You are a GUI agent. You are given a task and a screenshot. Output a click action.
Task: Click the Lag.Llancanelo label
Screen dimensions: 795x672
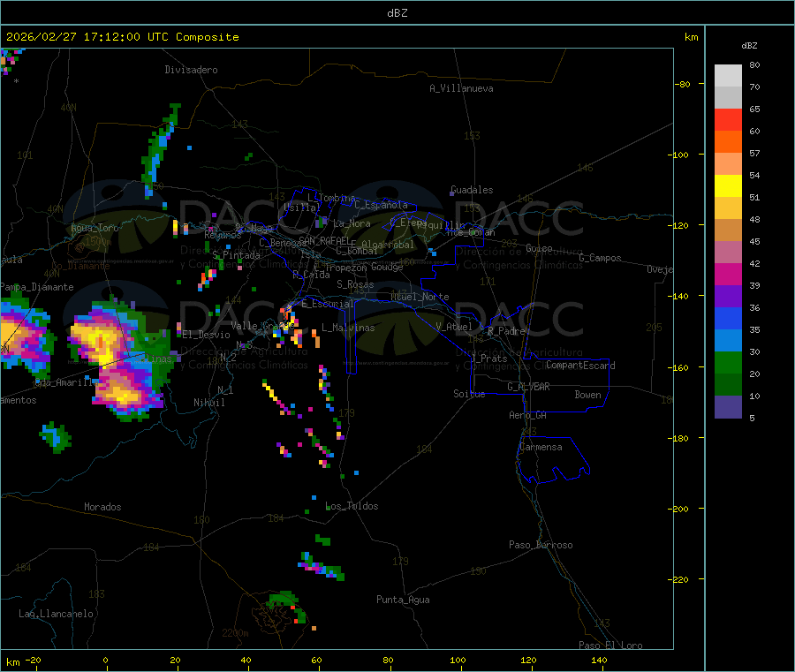(57, 614)
